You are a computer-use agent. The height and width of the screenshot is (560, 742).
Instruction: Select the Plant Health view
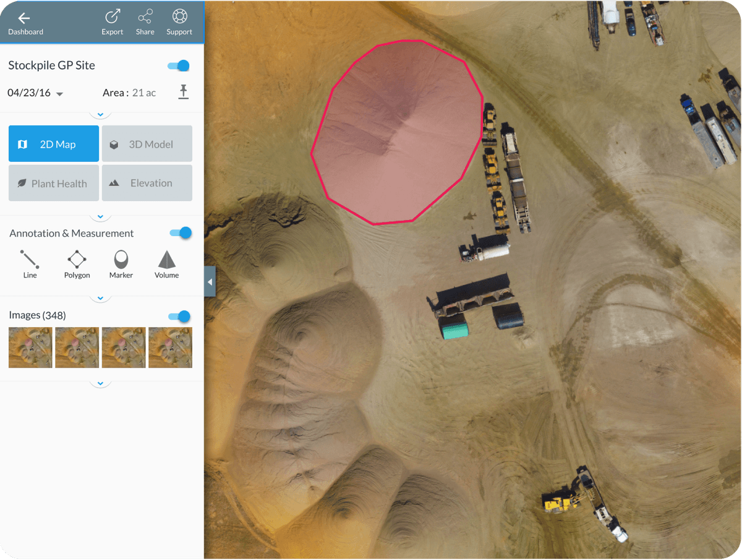[53, 183]
